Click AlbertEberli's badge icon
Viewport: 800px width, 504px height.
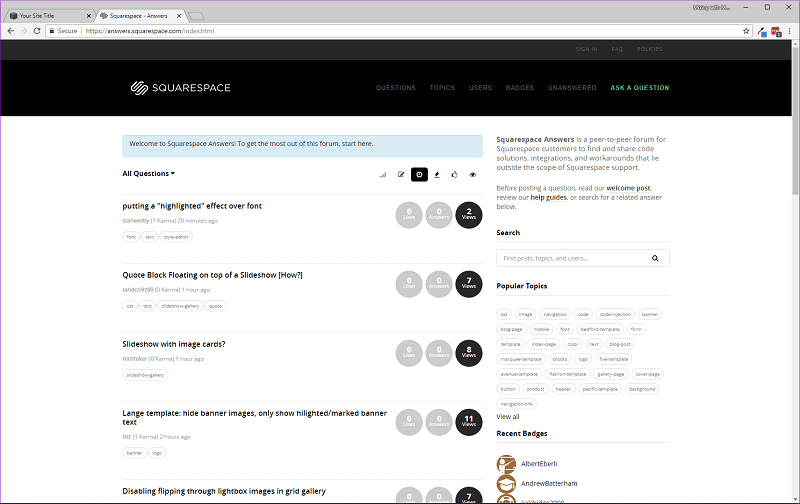pyautogui.click(x=506, y=464)
